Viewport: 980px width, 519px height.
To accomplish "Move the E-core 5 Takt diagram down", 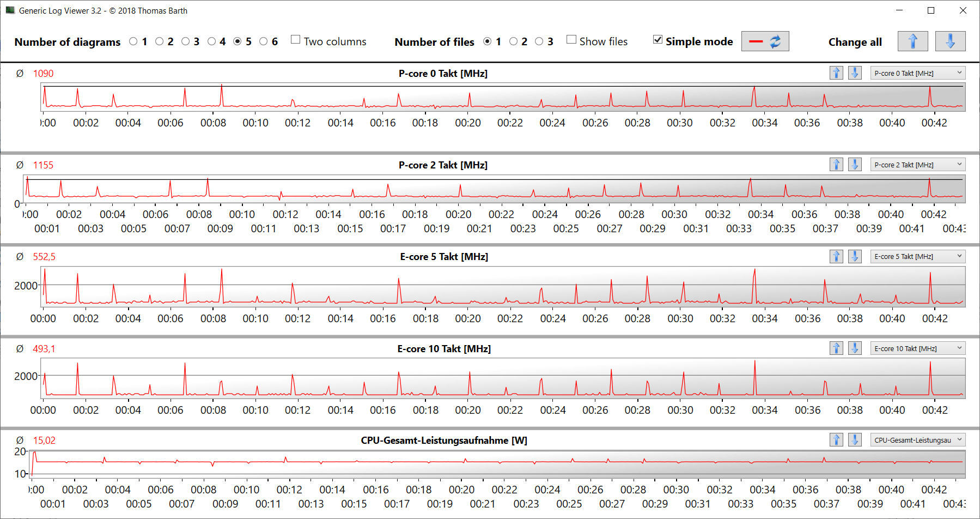I will click(855, 256).
